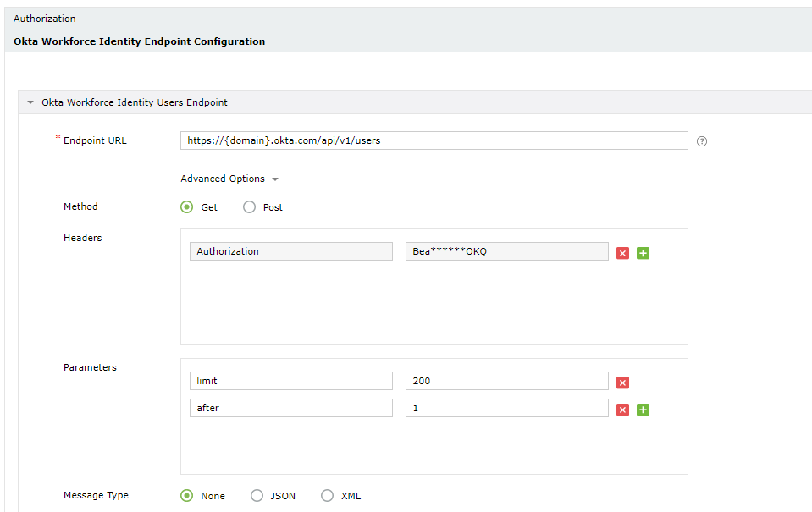Choose None as the message type

(x=187, y=496)
